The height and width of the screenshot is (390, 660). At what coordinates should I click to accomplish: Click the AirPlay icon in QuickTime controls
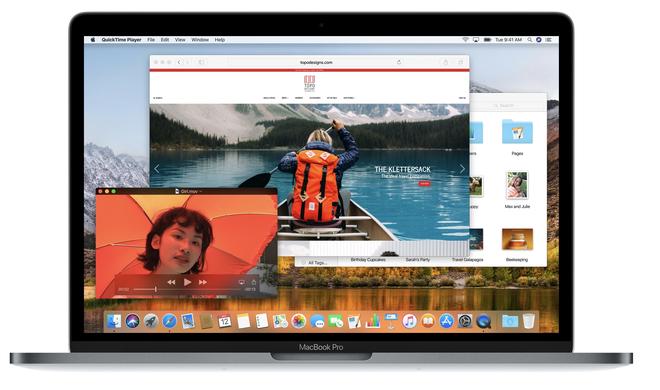coord(242,282)
